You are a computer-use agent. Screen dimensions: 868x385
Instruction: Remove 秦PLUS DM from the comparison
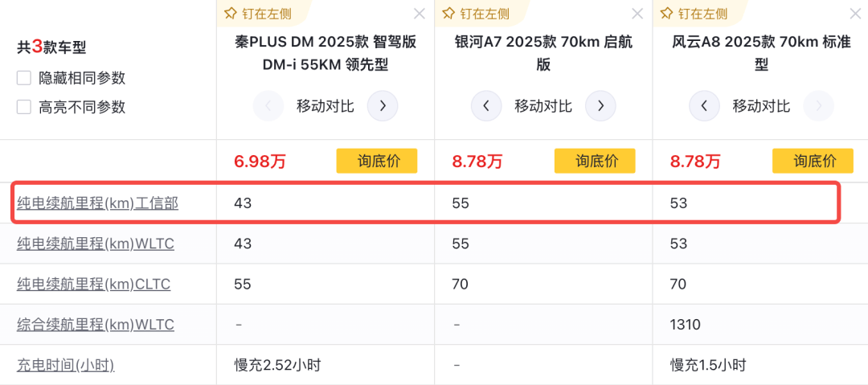click(420, 14)
